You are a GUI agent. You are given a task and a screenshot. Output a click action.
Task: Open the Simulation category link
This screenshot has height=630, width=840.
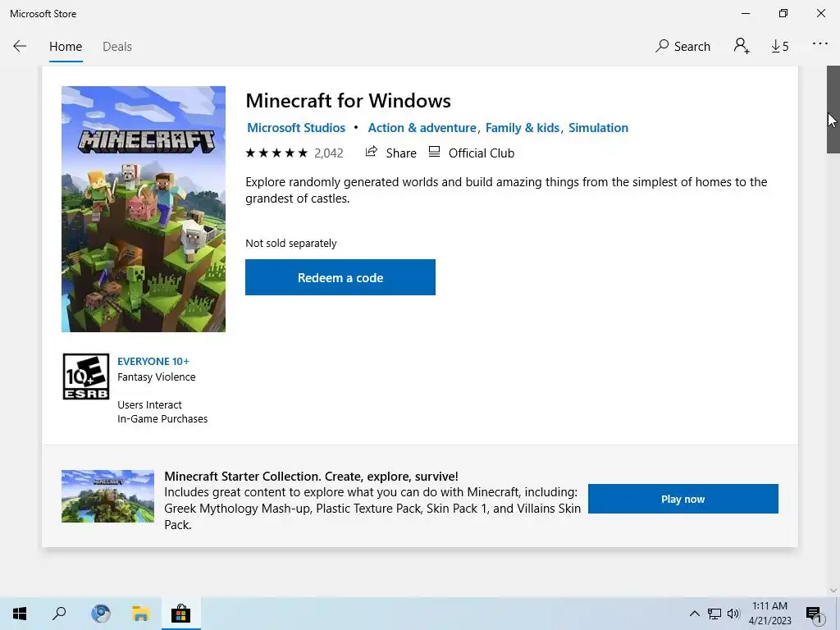pyautogui.click(x=598, y=128)
